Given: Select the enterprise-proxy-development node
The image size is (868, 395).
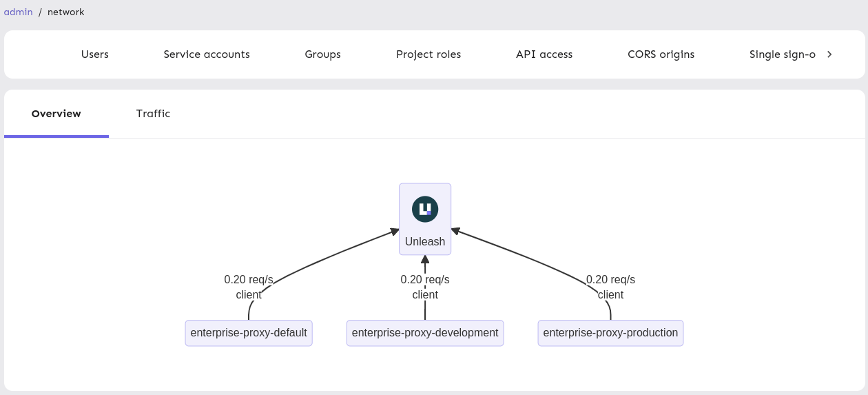Looking at the screenshot, I should point(425,333).
